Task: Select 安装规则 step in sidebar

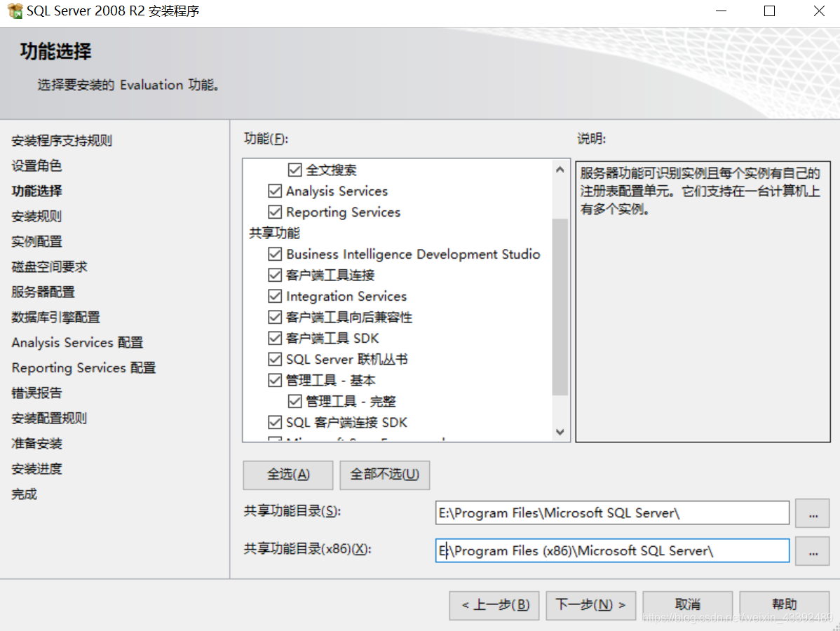Action: click(36, 217)
